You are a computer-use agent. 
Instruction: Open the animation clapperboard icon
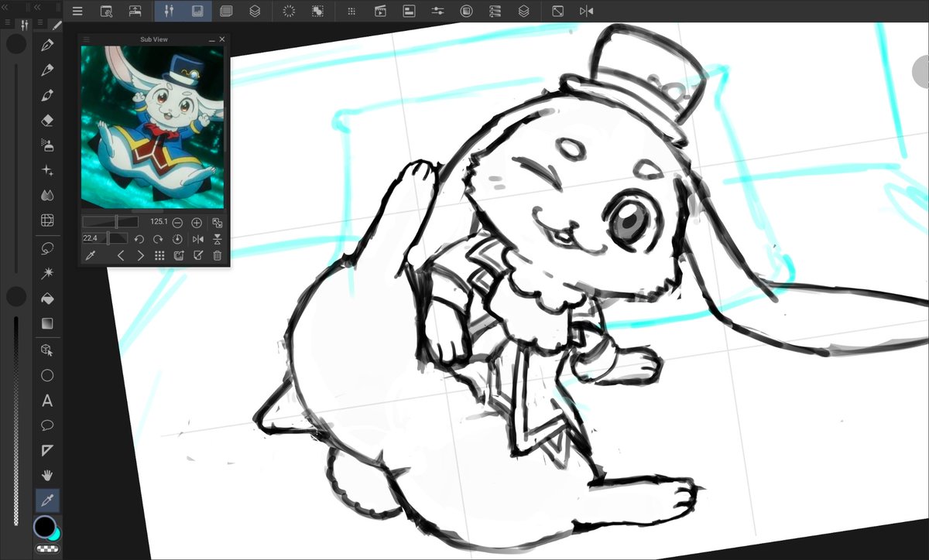380,12
